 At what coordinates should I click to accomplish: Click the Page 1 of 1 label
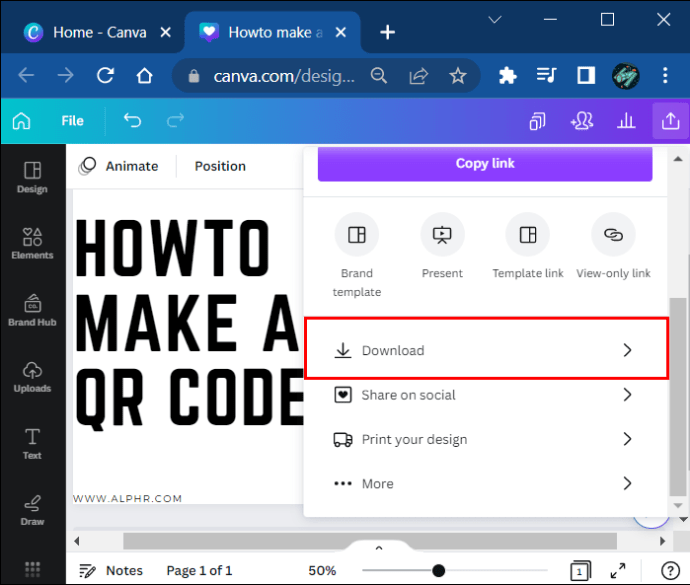coord(199,570)
